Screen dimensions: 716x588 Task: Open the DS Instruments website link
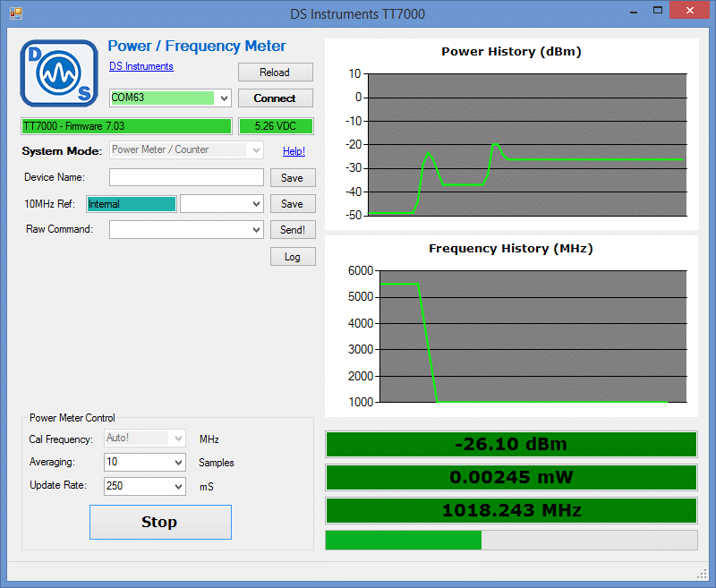click(141, 66)
